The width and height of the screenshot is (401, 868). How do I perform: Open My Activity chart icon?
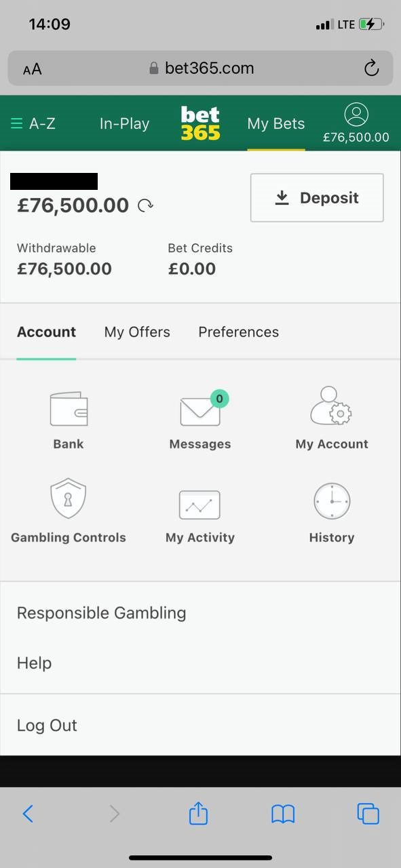[x=199, y=505]
